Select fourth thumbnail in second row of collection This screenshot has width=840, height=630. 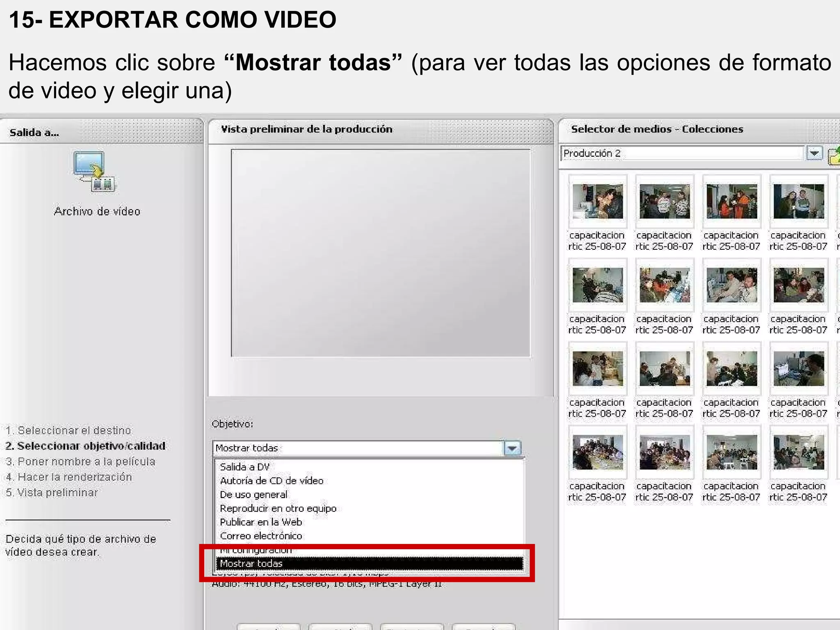click(x=799, y=285)
